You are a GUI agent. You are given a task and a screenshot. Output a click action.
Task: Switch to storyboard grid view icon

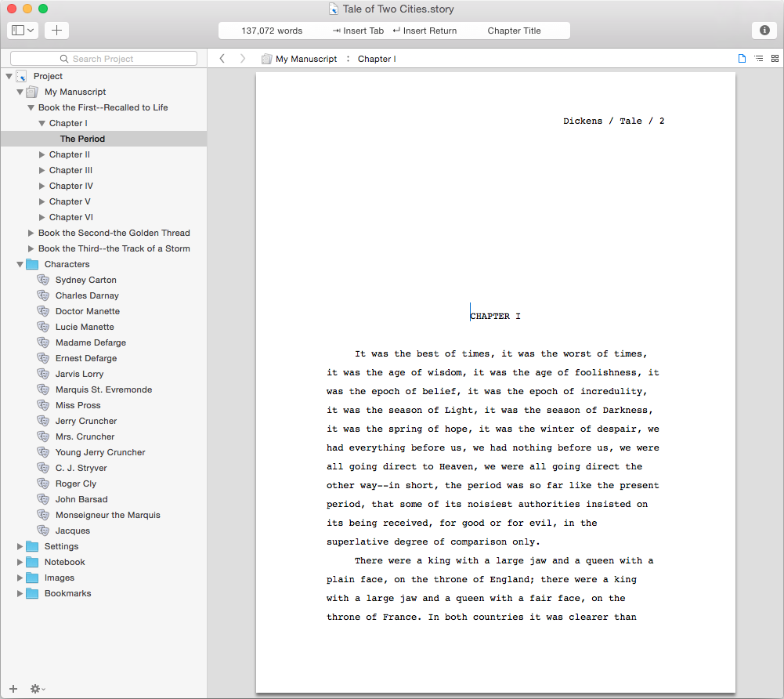(774, 58)
